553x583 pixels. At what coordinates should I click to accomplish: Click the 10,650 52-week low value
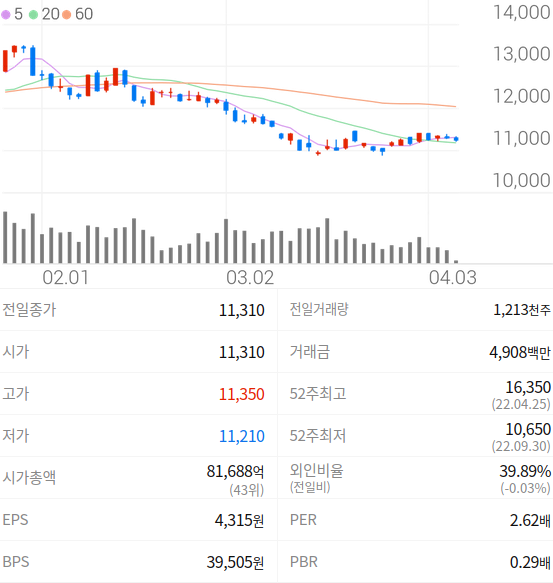coord(528,429)
